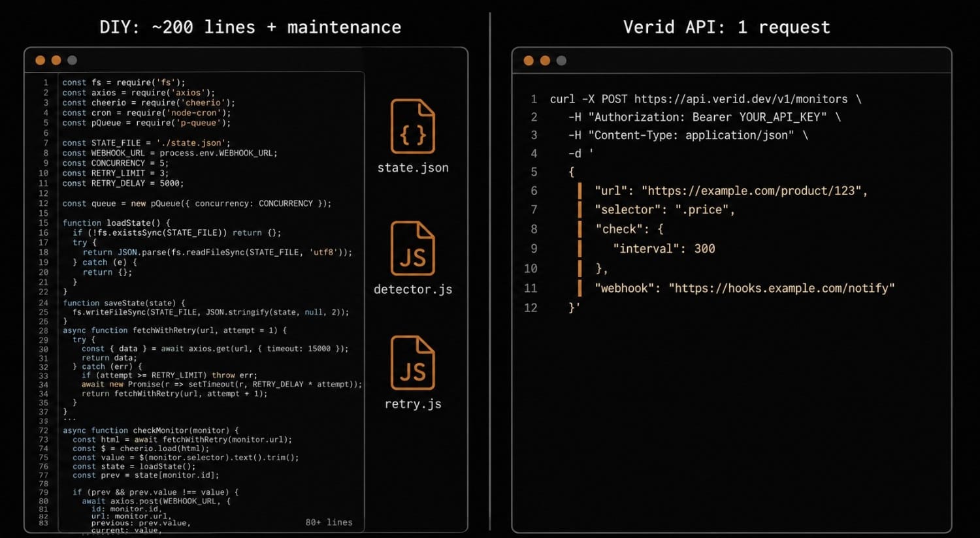Click the "url" example.com/product/123 line
Image resolution: width=980 pixels, height=538 pixels.
click(731, 191)
